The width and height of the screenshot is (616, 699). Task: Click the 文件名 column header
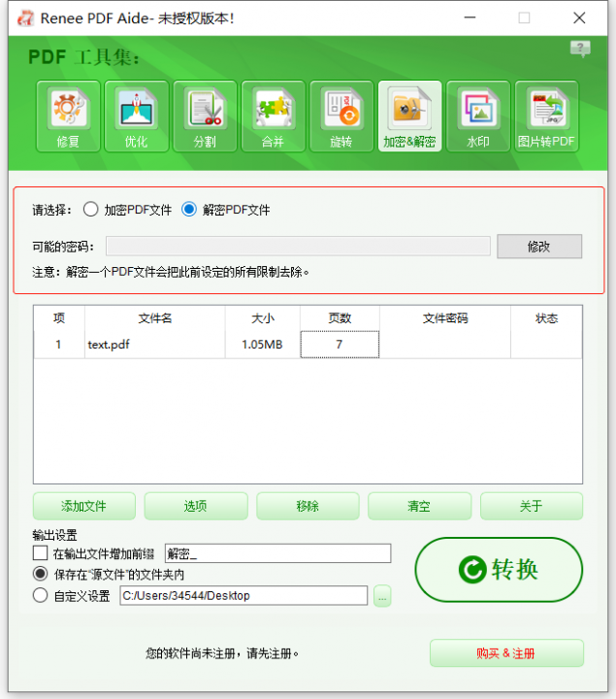(154, 318)
